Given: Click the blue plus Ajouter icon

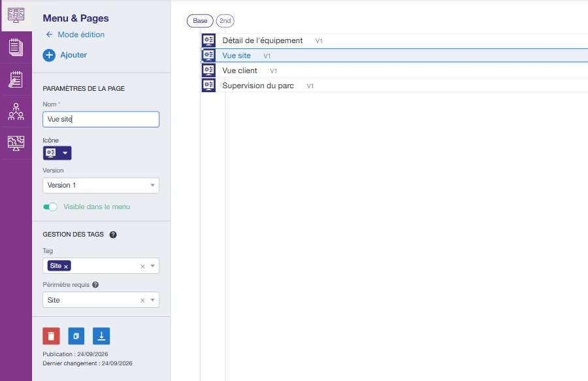Looking at the screenshot, I should pyautogui.click(x=49, y=55).
